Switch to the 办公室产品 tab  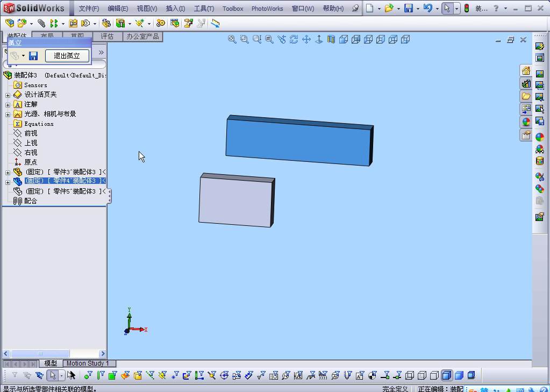pyautogui.click(x=143, y=37)
